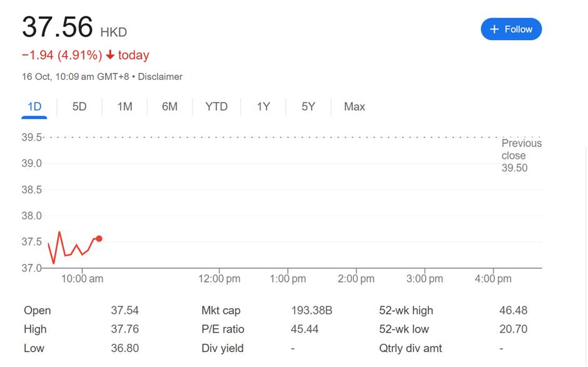588x367 pixels.
Task: Switch to the 1M range tab
Action: tap(124, 107)
